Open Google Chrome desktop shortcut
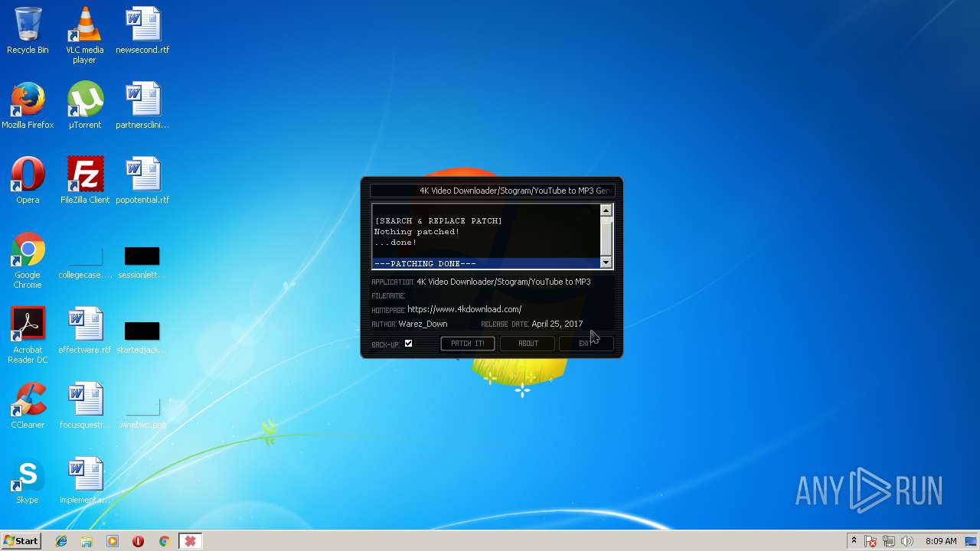980x551 pixels. click(x=28, y=260)
